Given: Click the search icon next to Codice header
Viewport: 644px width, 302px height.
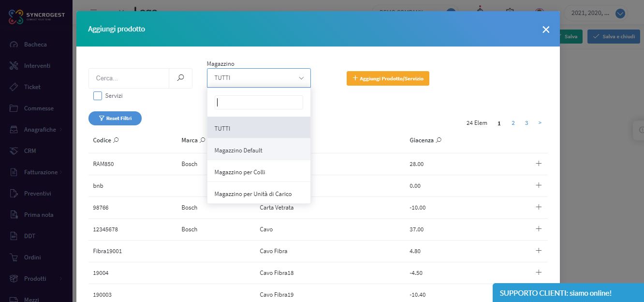Looking at the screenshot, I should click(x=116, y=140).
